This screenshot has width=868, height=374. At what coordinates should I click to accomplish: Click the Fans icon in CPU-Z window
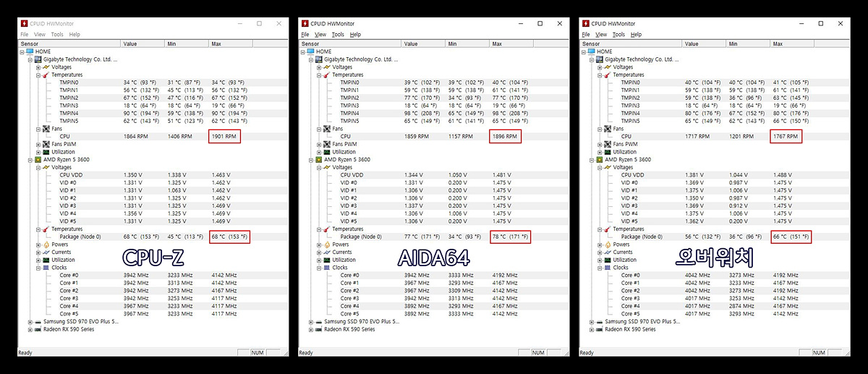(45, 128)
